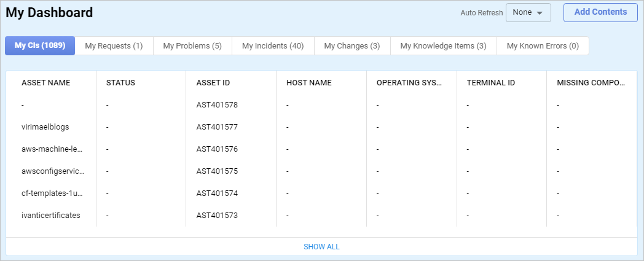The width and height of the screenshot is (644, 261).
Task: Open the My Changes (3) tab
Action: [351, 45]
